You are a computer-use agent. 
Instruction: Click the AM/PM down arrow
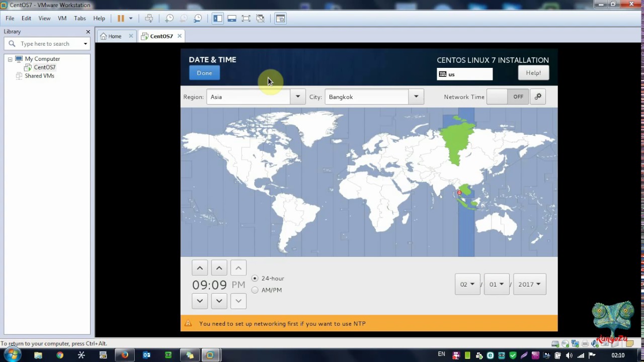pos(238,301)
